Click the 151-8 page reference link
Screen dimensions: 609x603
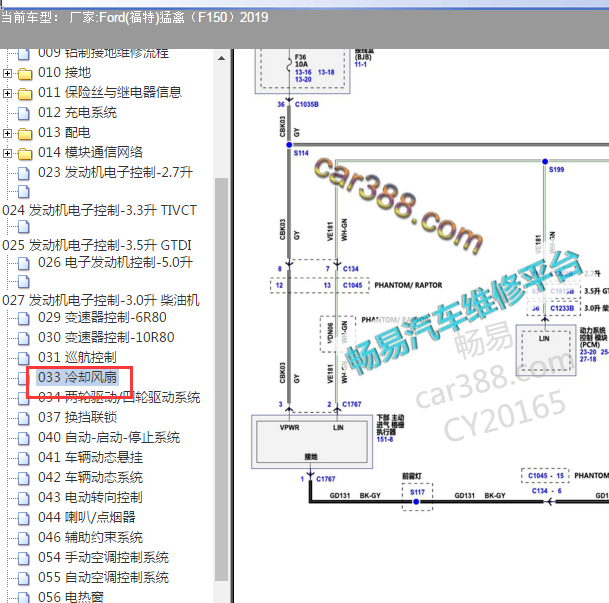385,440
